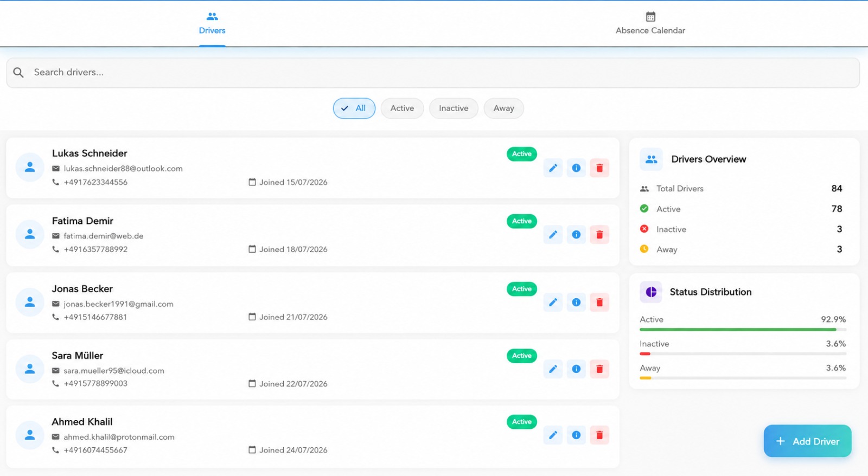Click Fatima Demir's Active status badge
Screen dimensions: 868x476
click(x=522, y=221)
